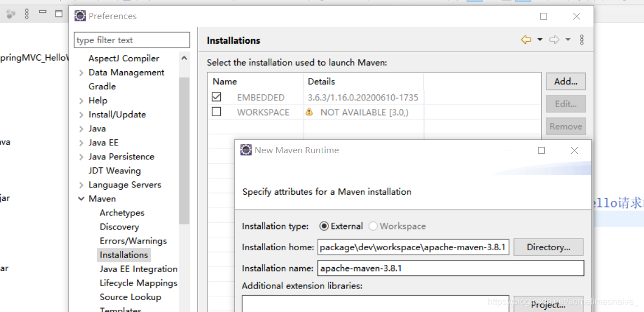
Task: Select the EMBEDDED row name
Action: [x=261, y=98]
